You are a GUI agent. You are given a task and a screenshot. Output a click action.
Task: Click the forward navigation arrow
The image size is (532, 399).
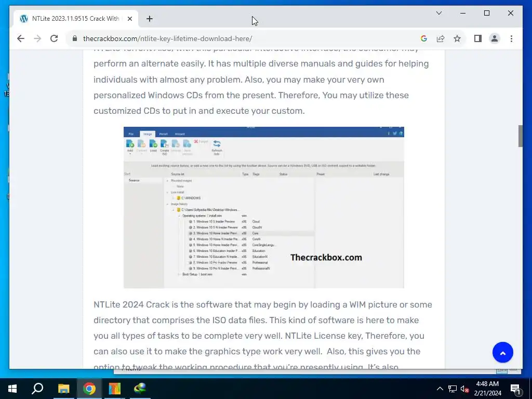(37, 38)
